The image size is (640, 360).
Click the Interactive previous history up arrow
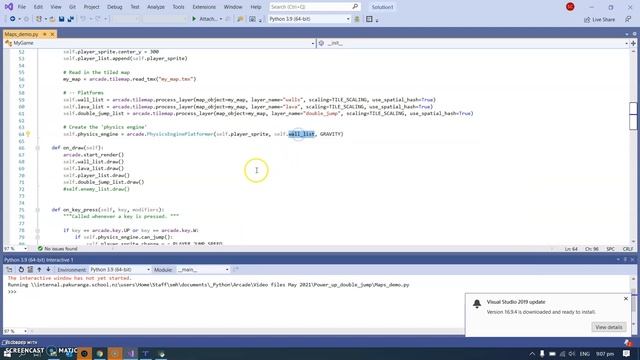point(39,270)
